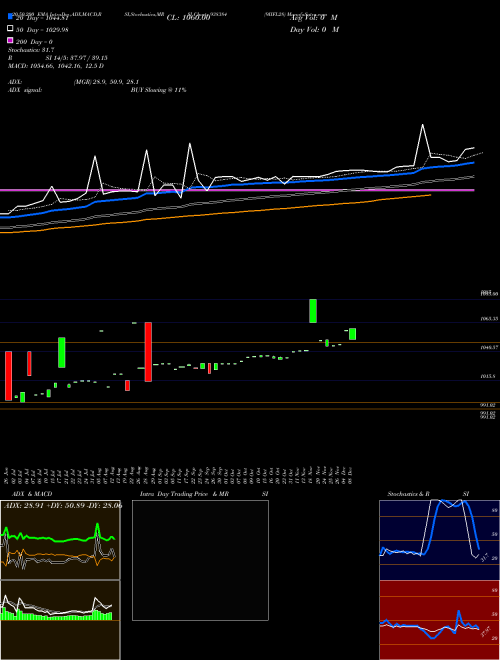Click the CL: 1060.00 closing price text
Viewport: 500px width, 660px height.
[188, 18]
